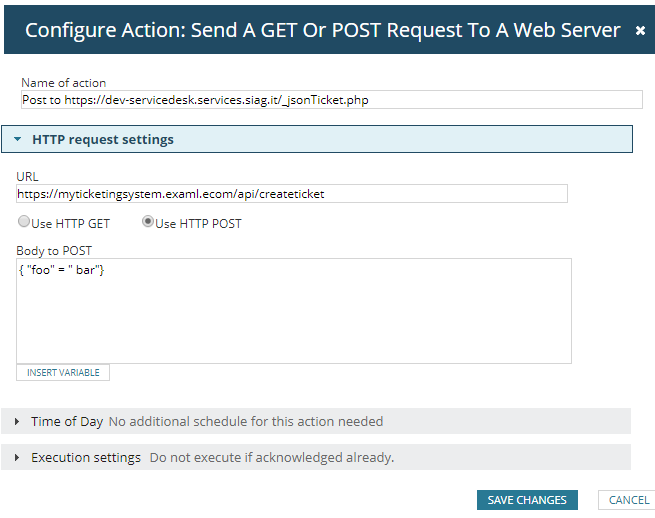The width and height of the screenshot is (655, 518).
Task: Save changes to the action
Action: pyautogui.click(x=527, y=500)
